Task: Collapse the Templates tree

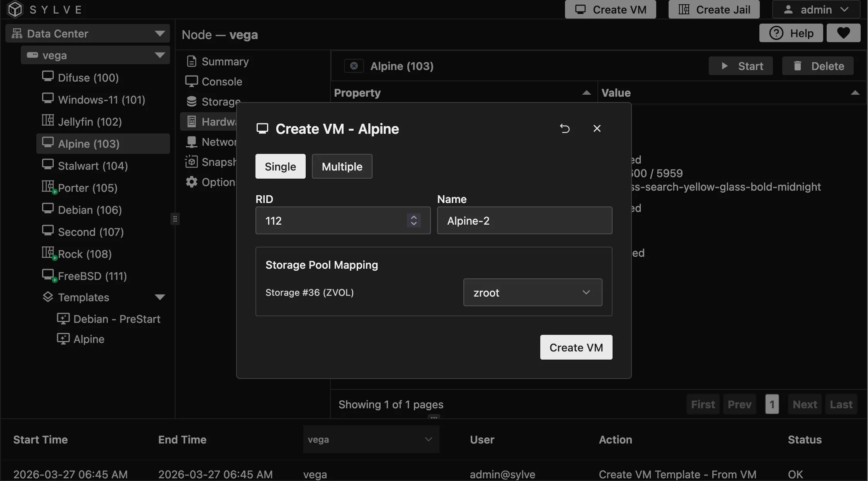Action: [160, 297]
